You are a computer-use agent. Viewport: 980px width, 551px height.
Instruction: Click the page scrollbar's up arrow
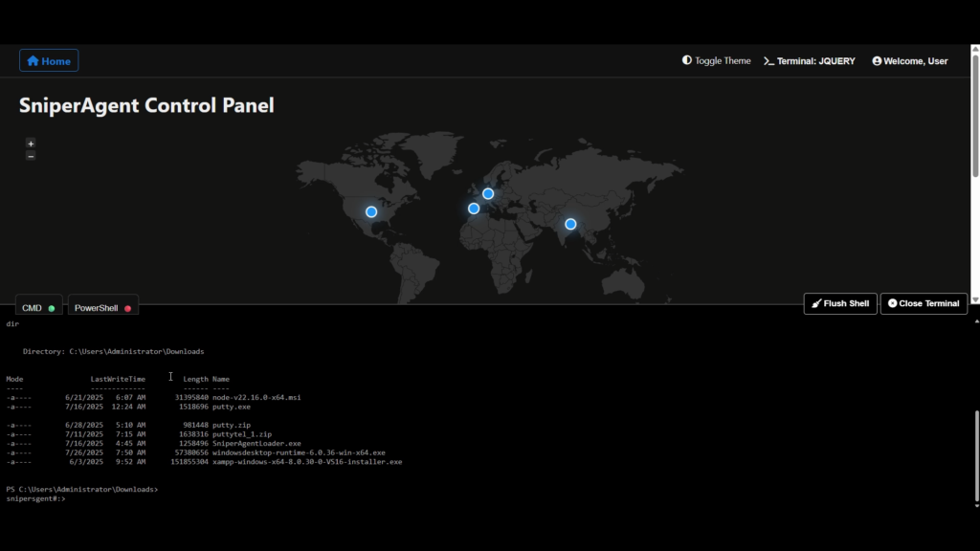(975, 50)
